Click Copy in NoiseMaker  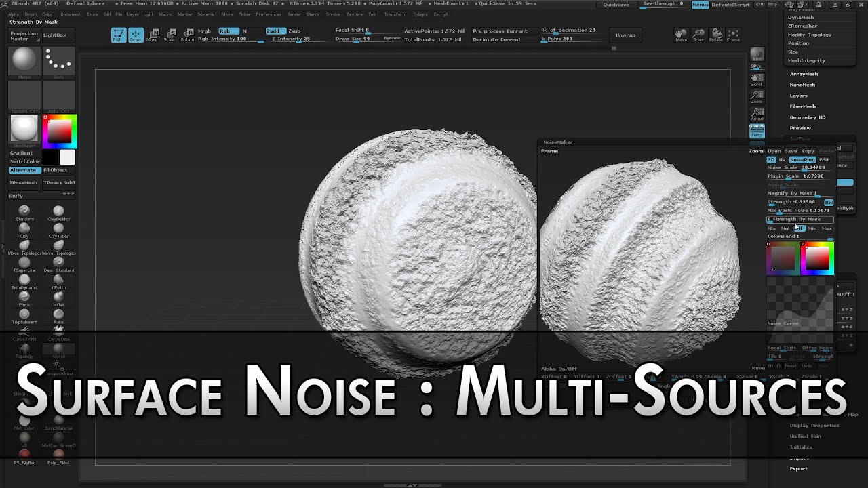808,151
